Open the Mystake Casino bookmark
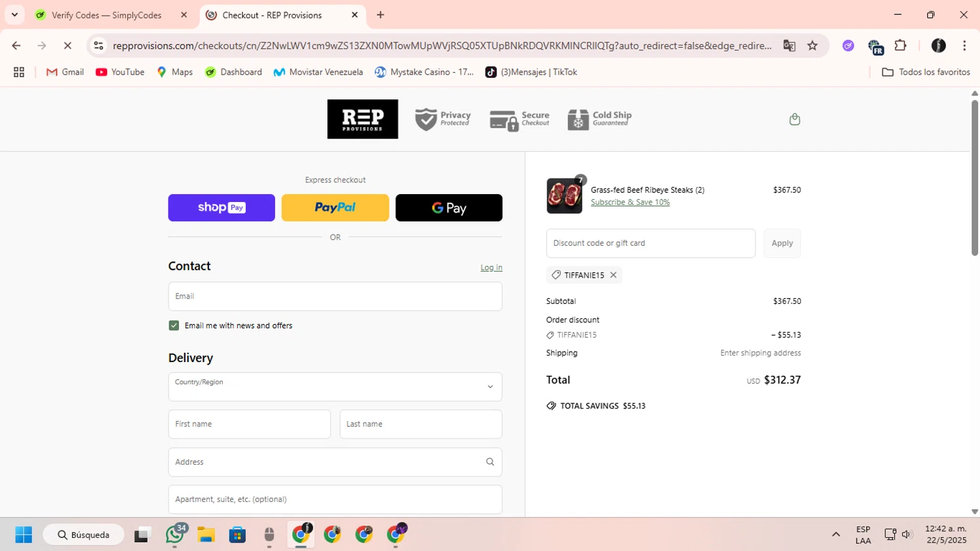The image size is (980, 551). (425, 73)
